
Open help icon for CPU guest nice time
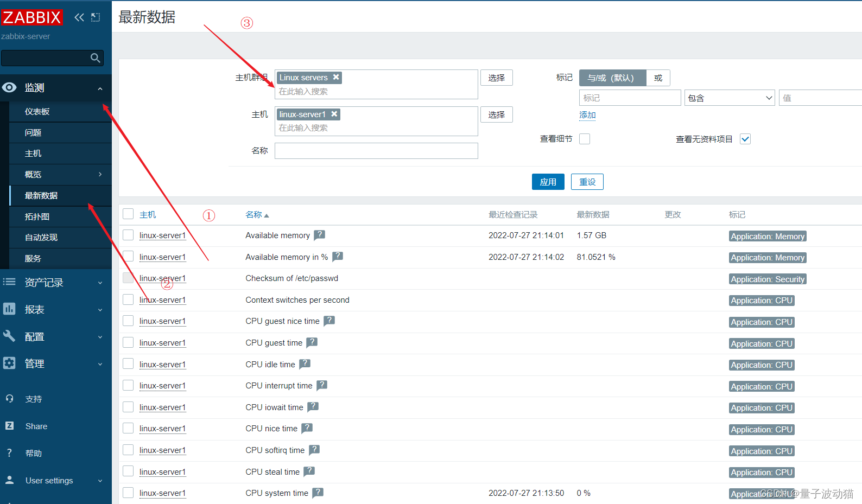(x=329, y=321)
